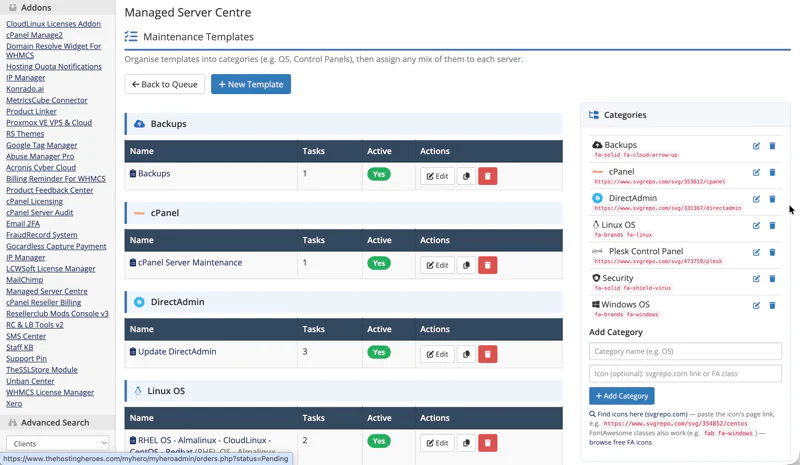
Task: Click the cPanel Server Maintenance template name
Action: (190, 262)
